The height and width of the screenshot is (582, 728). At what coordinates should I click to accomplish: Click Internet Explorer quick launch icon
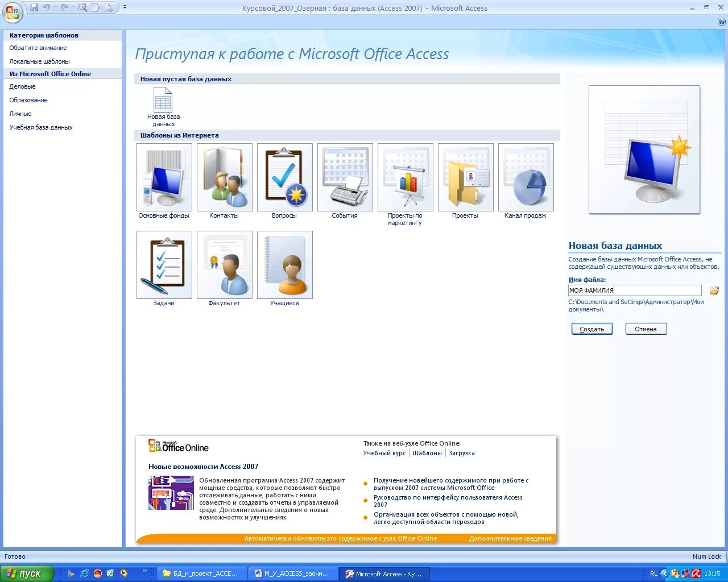84,573
